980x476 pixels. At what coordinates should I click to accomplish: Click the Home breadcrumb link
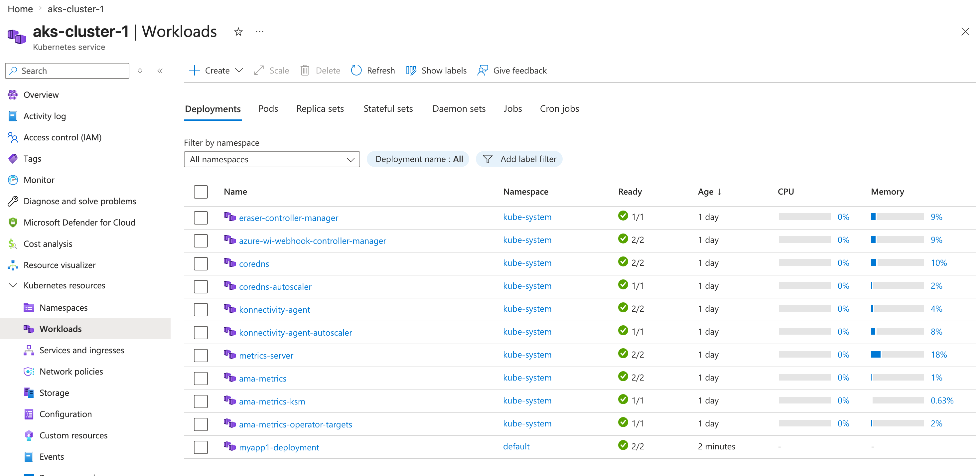pyautogui.click(x=20, y=9)
